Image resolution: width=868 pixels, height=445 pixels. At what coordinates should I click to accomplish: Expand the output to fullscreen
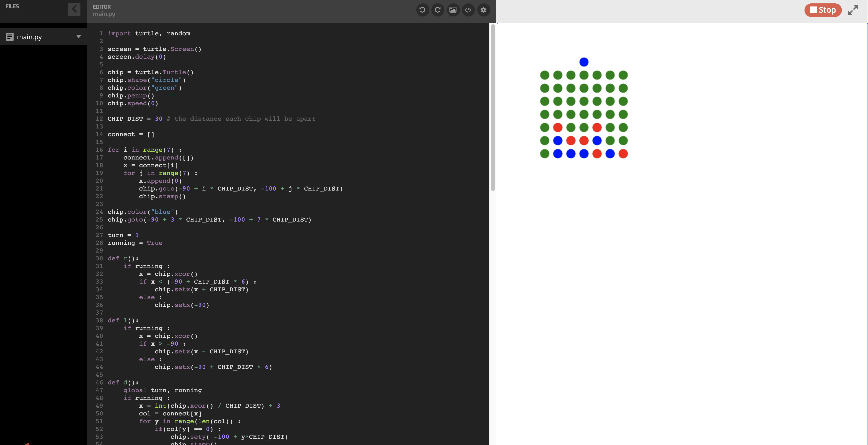[853, 10]
